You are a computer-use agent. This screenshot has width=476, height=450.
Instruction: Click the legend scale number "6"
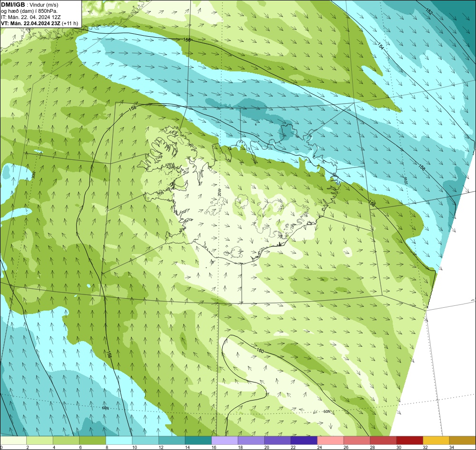[80, 447]
